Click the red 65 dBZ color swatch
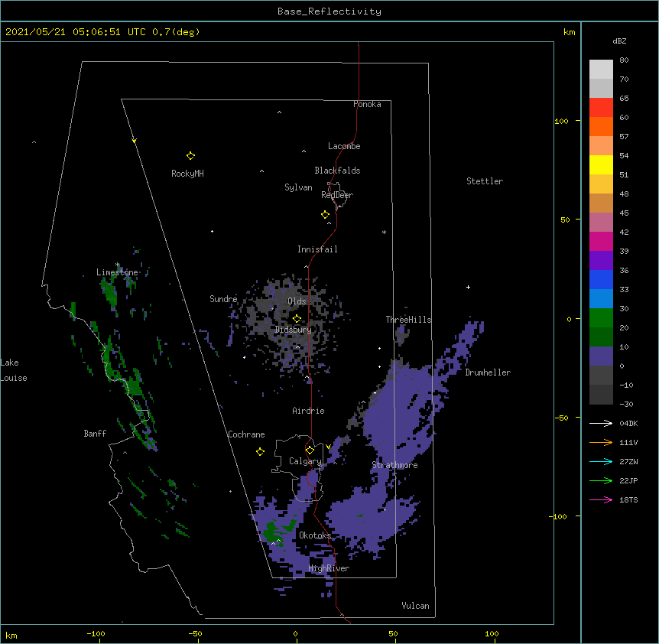 pyautogui.click(x=601, y=107)
